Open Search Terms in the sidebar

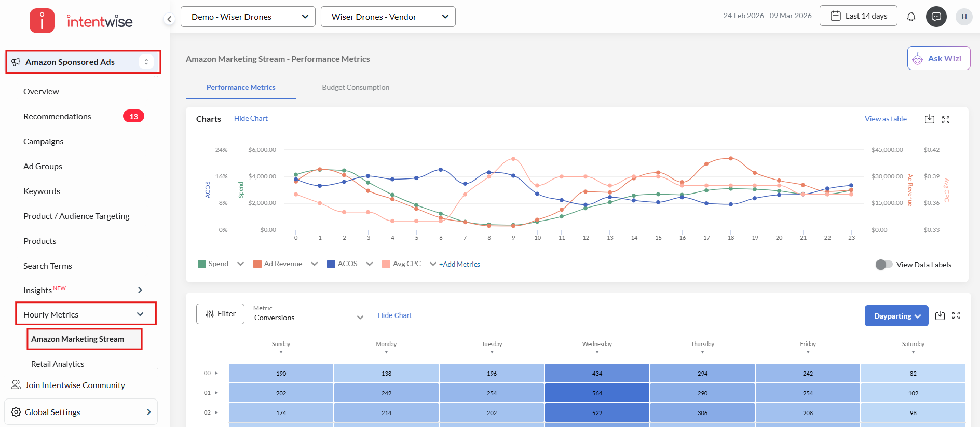[48, 266]
